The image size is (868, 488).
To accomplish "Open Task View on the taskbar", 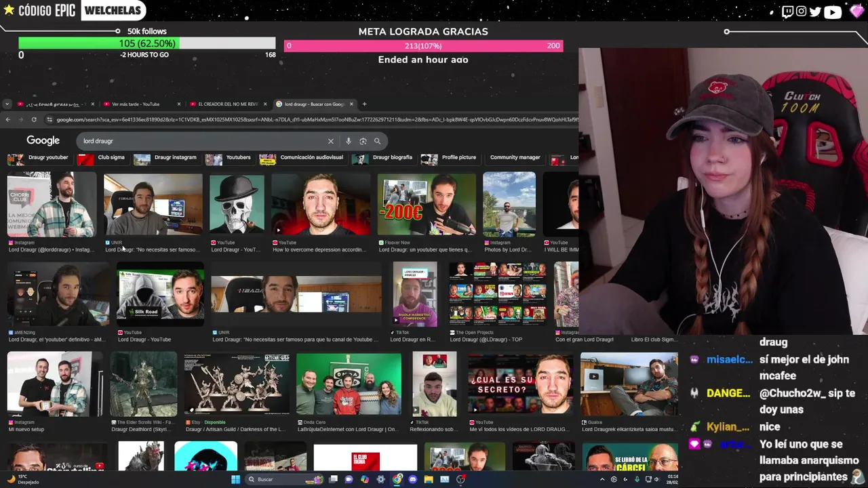I will pos(333,479).
